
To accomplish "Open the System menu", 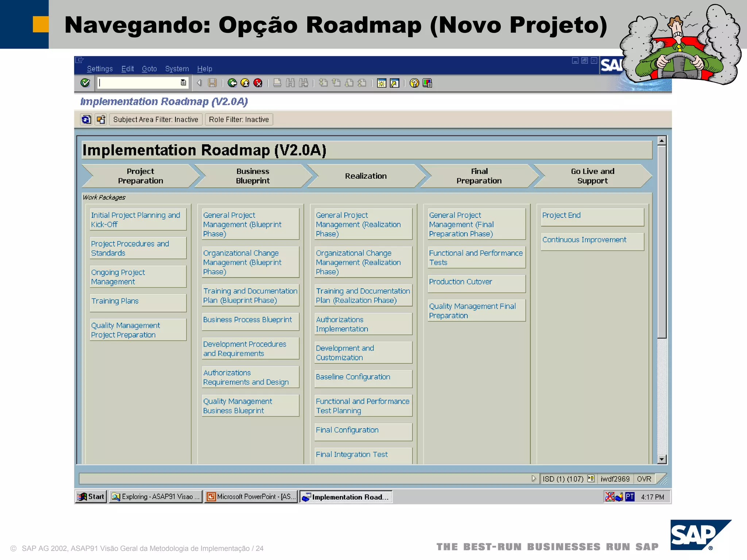I will click(x=177, y=69).
